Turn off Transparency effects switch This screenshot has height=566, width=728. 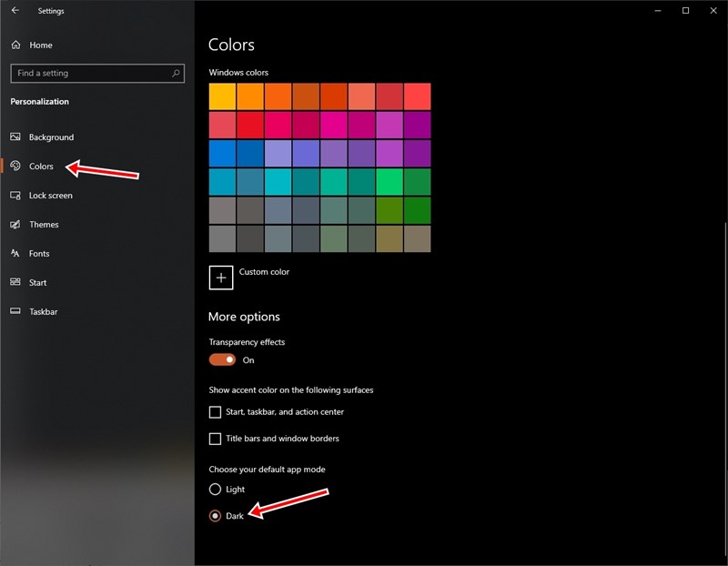point(222,359)
